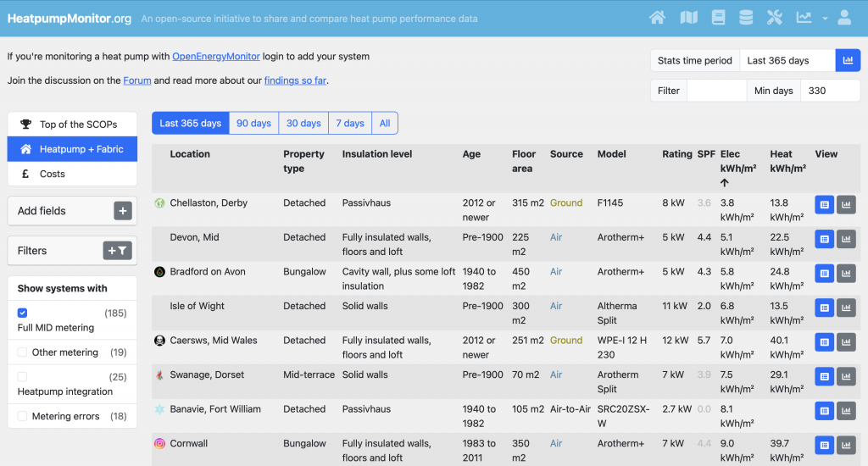This screenshot has height=466, width=868.
Task: Tick the Metering errors checkbox
Action: coord(23,416)
